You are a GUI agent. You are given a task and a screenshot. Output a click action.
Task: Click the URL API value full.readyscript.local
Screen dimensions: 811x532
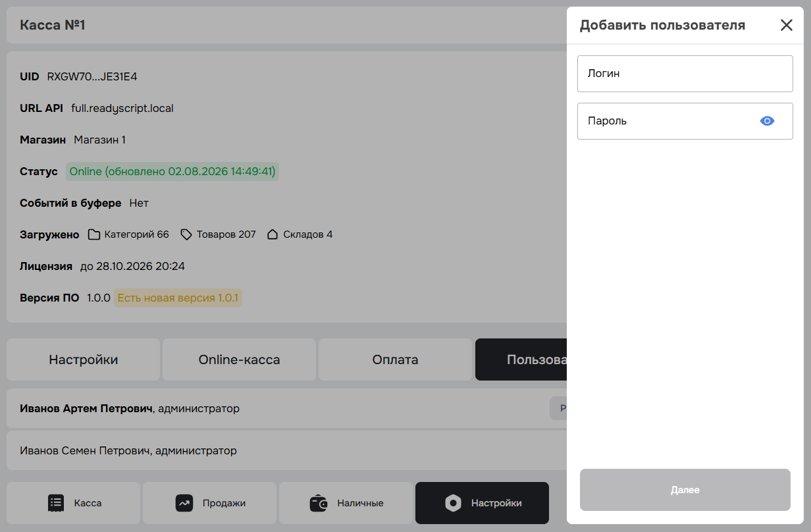tap(122, 108)
